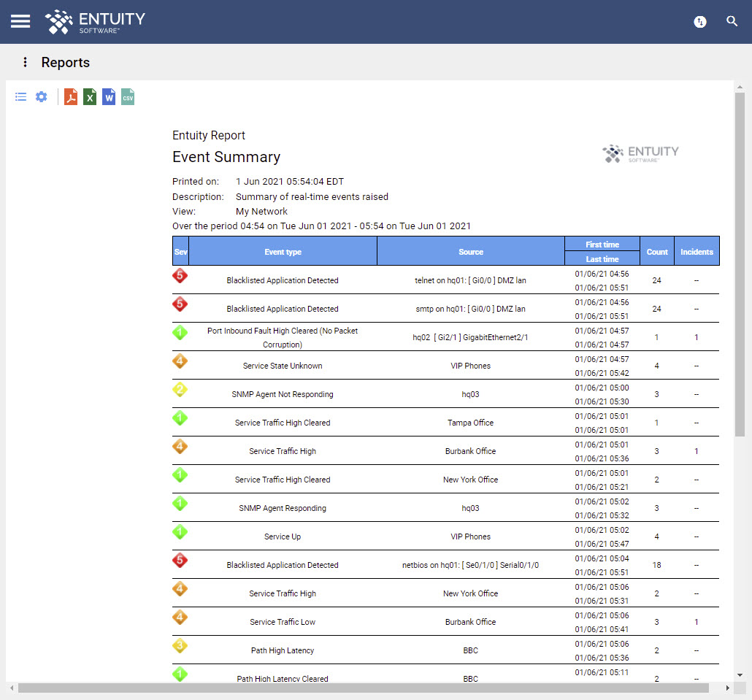The image size is (752, 700).
Task: Click the search magnifier in the header
Action: [x=732, y=21]
